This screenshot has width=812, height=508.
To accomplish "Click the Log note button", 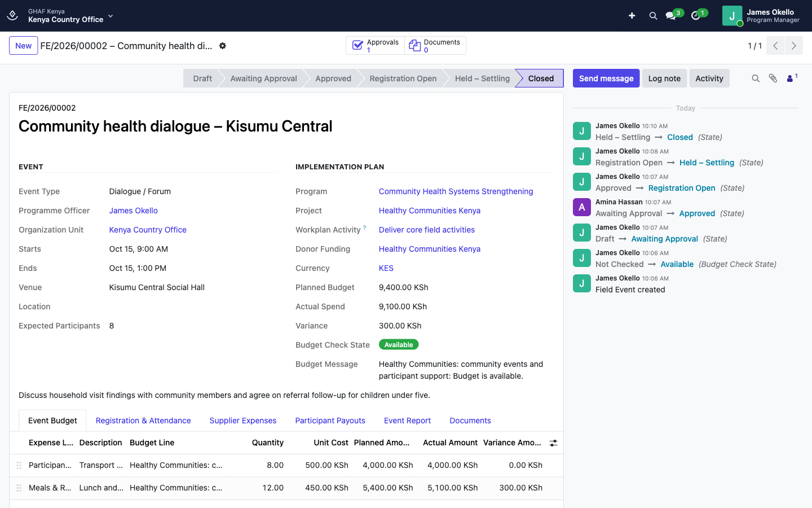I will (x=664, y=78).
